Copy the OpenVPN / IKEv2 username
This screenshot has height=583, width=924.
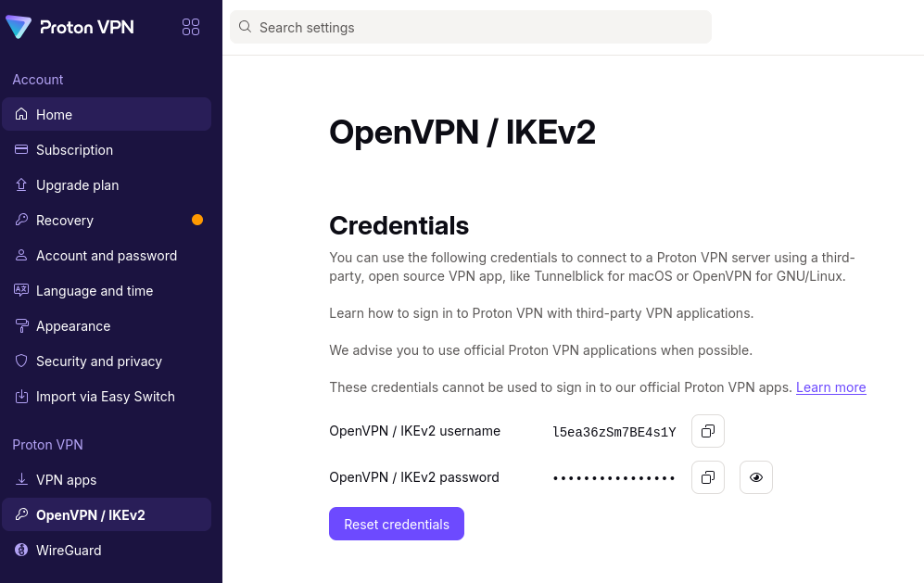coord(708,432)
